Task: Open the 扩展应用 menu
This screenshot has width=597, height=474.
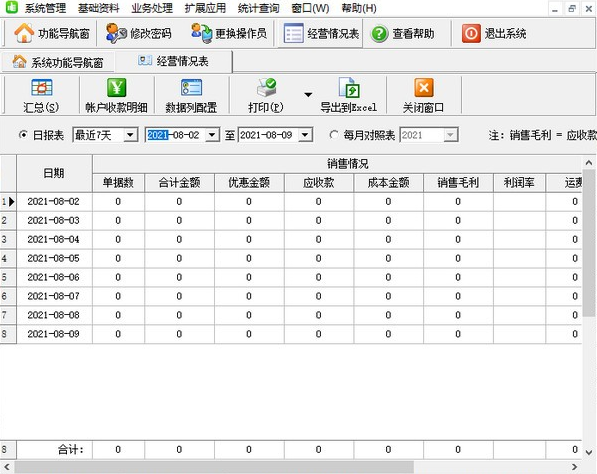Action: (x=205, y=8)
